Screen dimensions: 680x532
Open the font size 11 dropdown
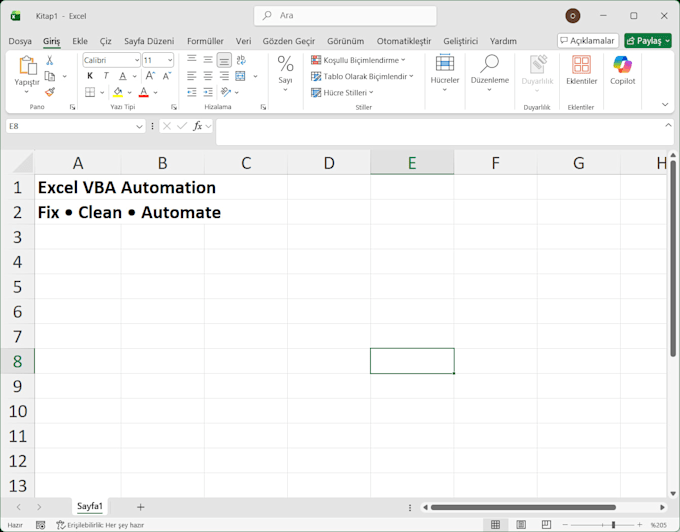click(170, 60)
